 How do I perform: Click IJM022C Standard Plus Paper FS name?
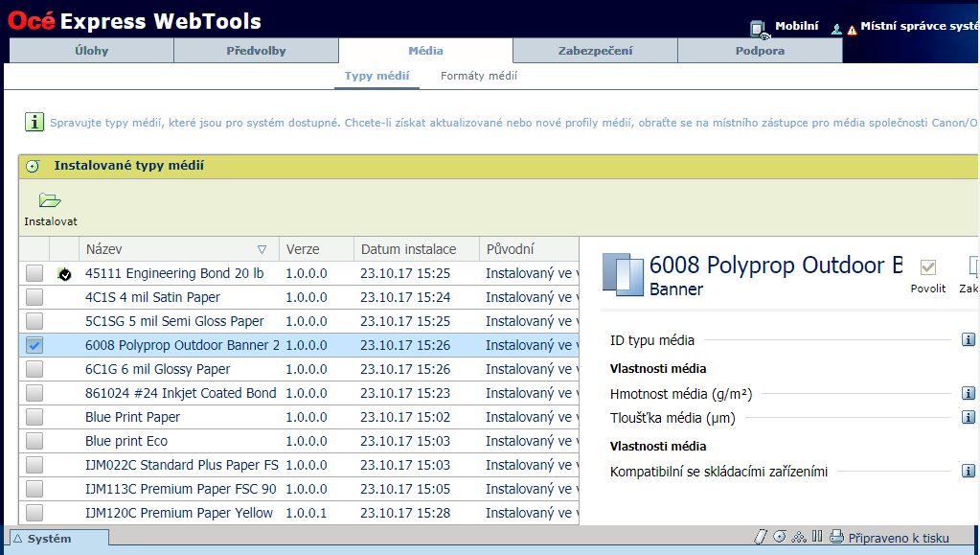pos(182,465)
